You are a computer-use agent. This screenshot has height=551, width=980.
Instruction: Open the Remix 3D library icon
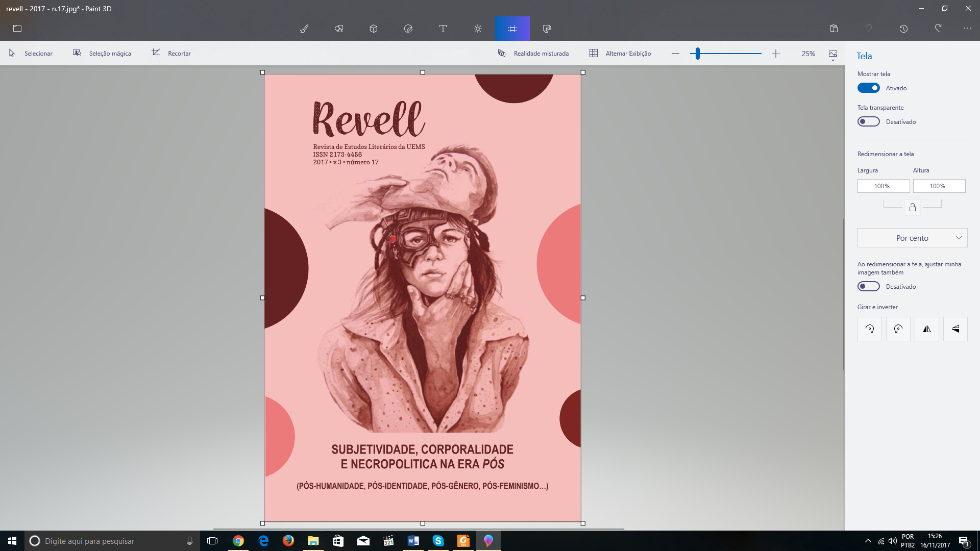pyautogui.click(x=547, y=29)
